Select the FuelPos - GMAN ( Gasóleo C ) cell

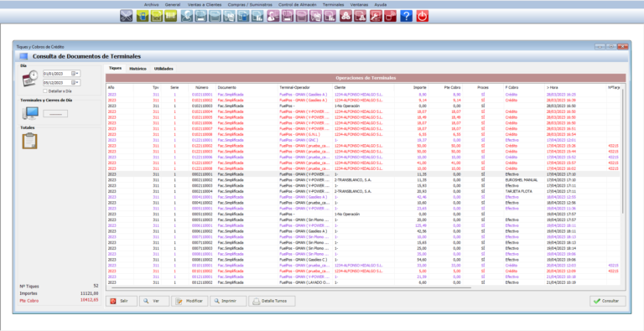(303, 260)
